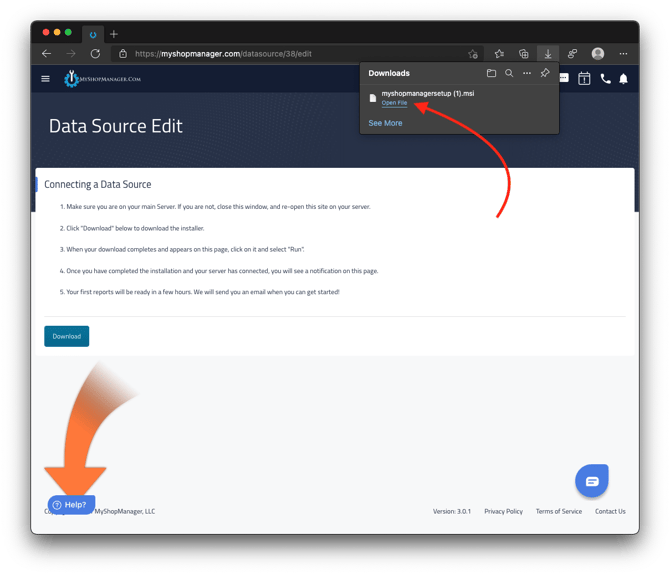This screenshot has height=575, width=670.
Task: Click the Help? button
Action: coord(71,505)
